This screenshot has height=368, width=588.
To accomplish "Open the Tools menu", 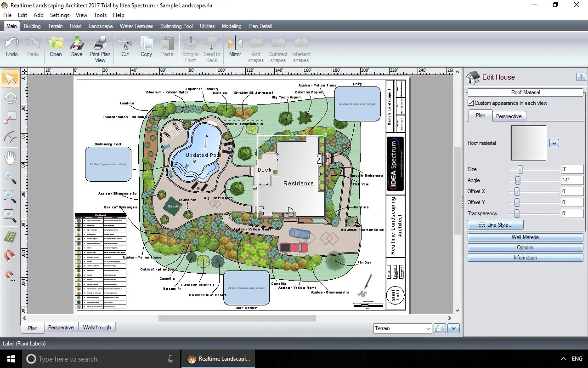I will (100, 15).
